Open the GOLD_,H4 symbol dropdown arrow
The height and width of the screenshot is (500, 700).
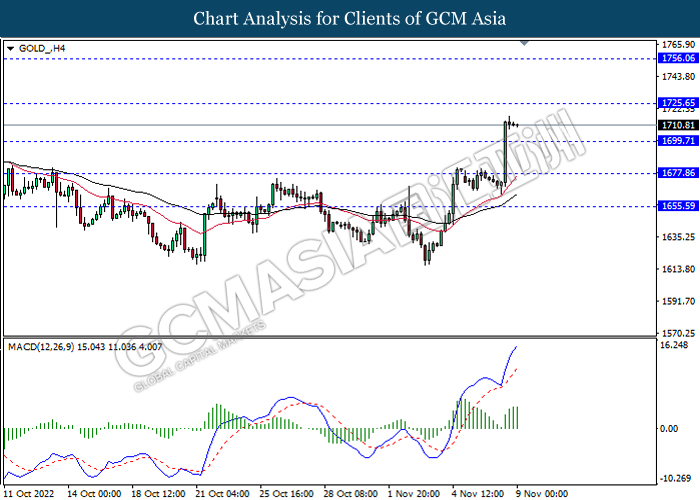pyautogui.click(x=11, y=48)
